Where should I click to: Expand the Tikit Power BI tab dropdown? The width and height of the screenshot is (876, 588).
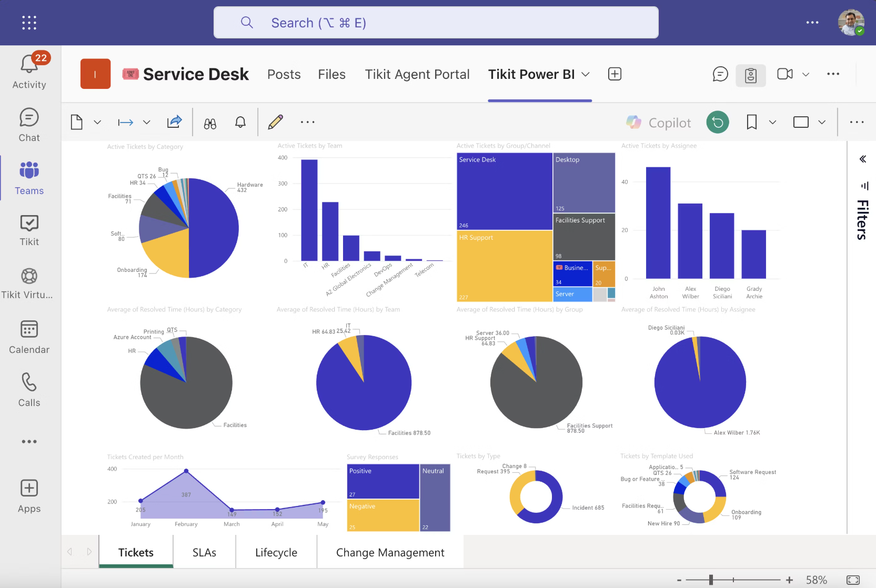(586, 75)
